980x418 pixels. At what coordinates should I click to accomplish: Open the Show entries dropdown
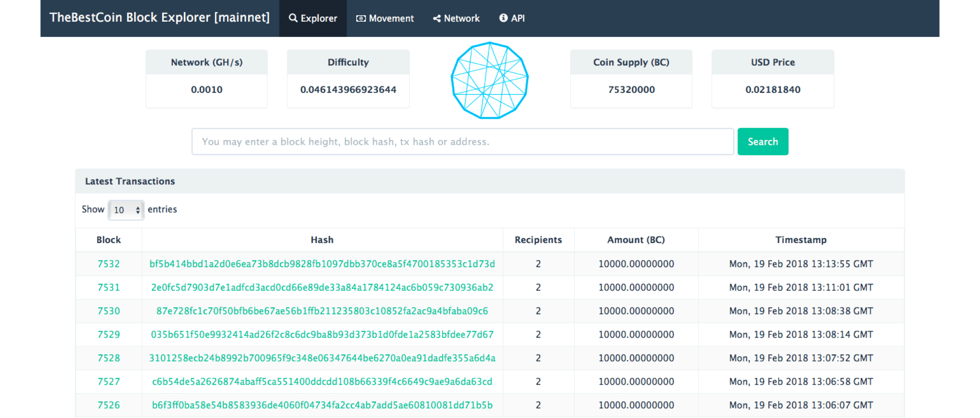pyautogui.click(x=126, y=210)
